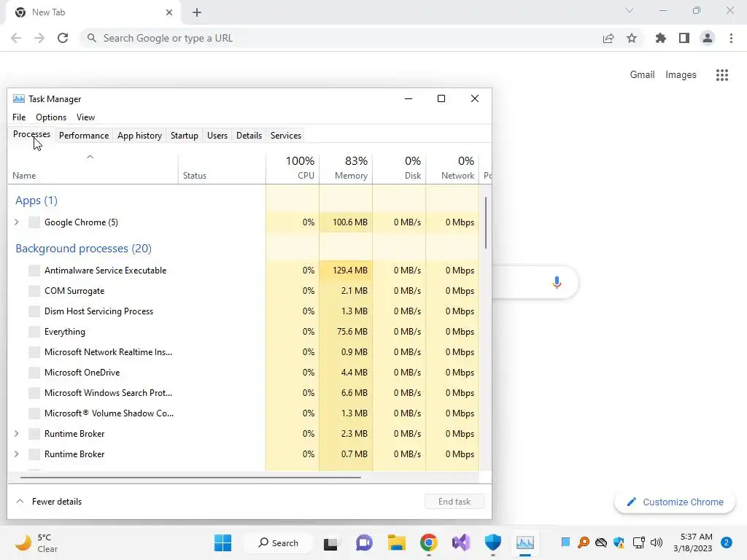Start voice search microphone

[x=557, y=282]
